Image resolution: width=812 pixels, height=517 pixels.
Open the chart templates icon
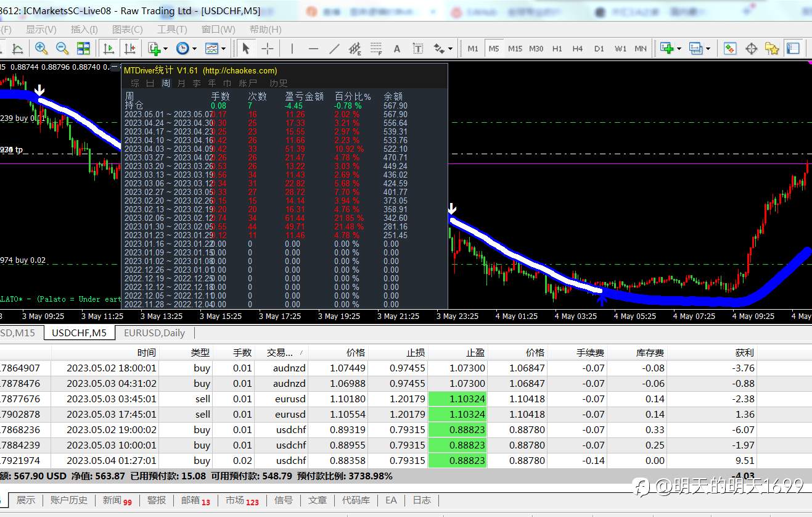click(211, 48)
